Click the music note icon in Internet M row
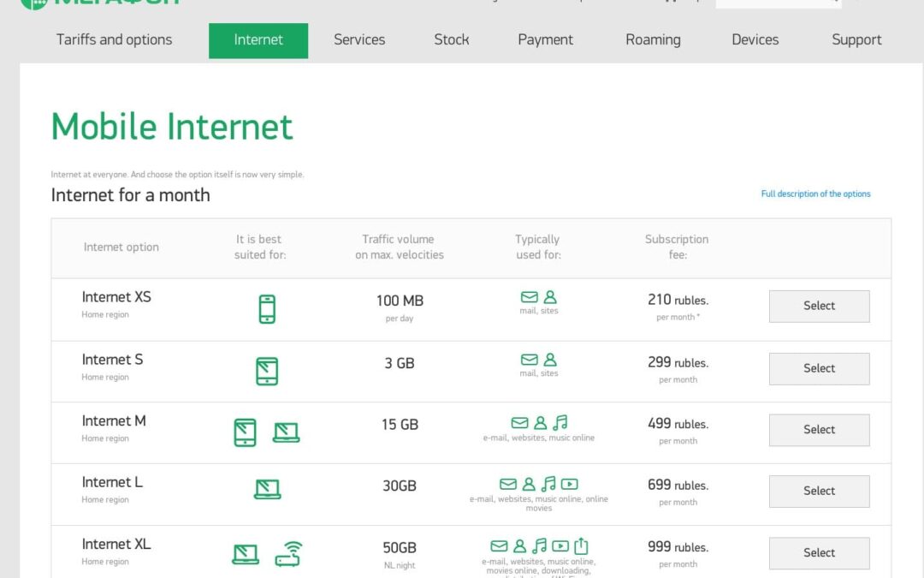The height and width of the screenshot is (578, 924). tap(560, 422)
